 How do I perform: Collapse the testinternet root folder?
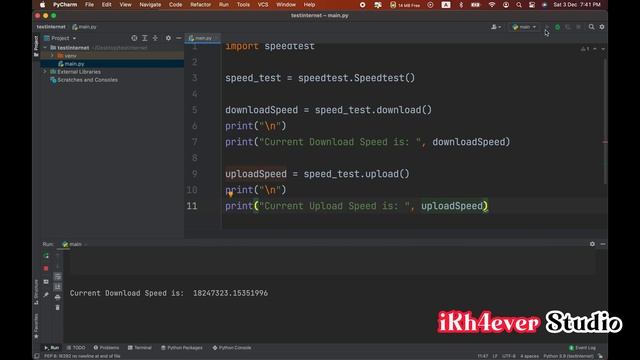point(45,48)
